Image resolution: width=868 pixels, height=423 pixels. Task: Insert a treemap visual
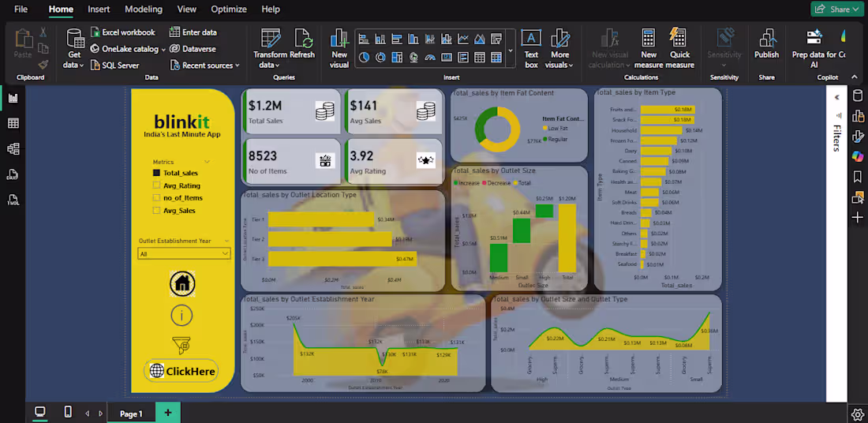(397, 57)
